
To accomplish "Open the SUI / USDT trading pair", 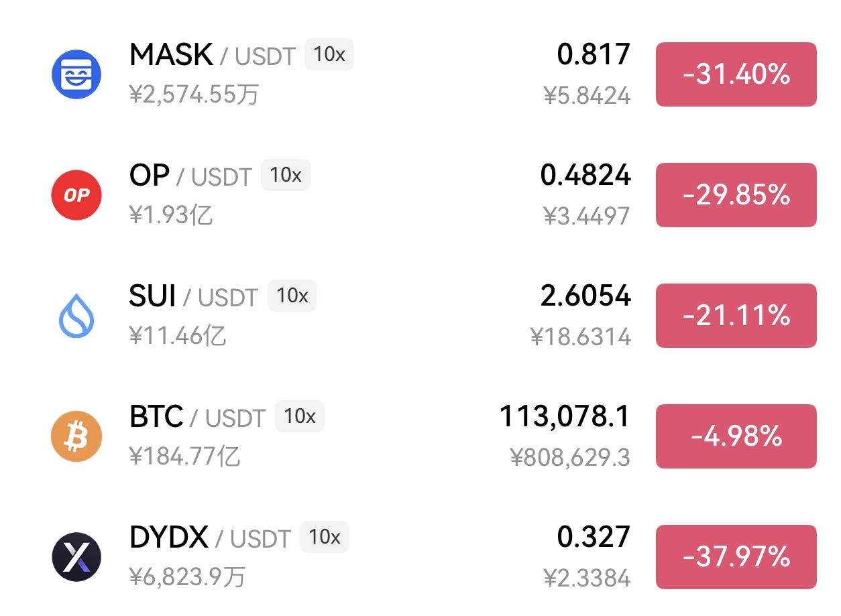I will 193,296.
